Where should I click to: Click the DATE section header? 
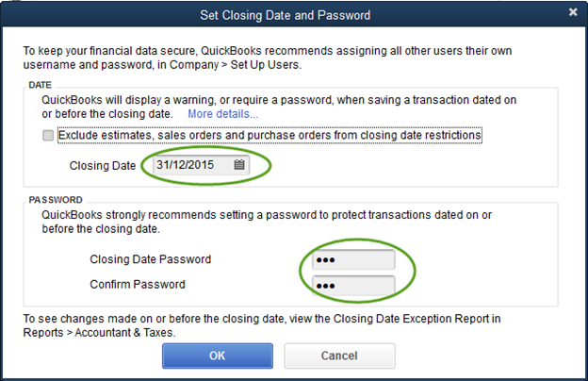(x=40, y=86)
